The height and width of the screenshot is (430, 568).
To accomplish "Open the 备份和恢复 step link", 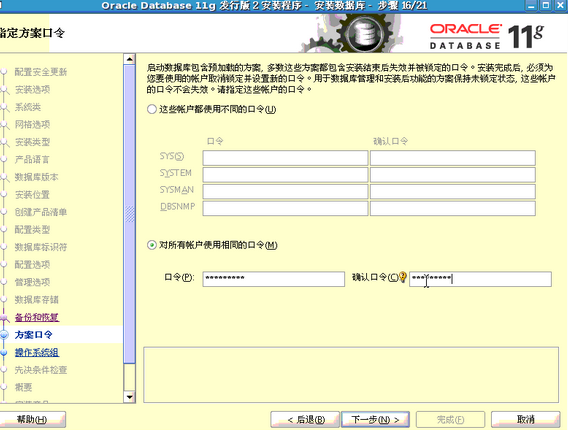I will 37,317.
